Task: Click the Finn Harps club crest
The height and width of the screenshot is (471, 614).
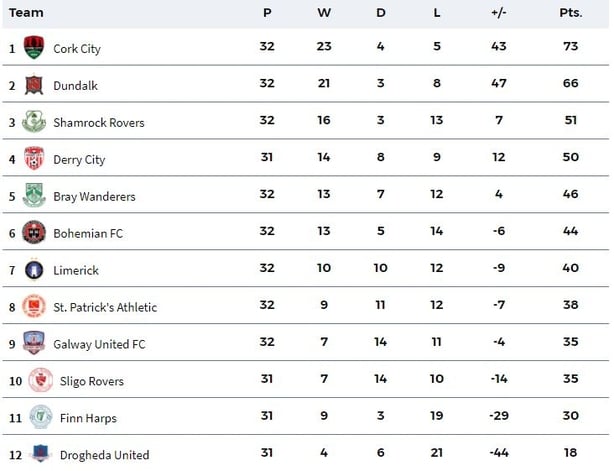Action: (x=40, y=417)
